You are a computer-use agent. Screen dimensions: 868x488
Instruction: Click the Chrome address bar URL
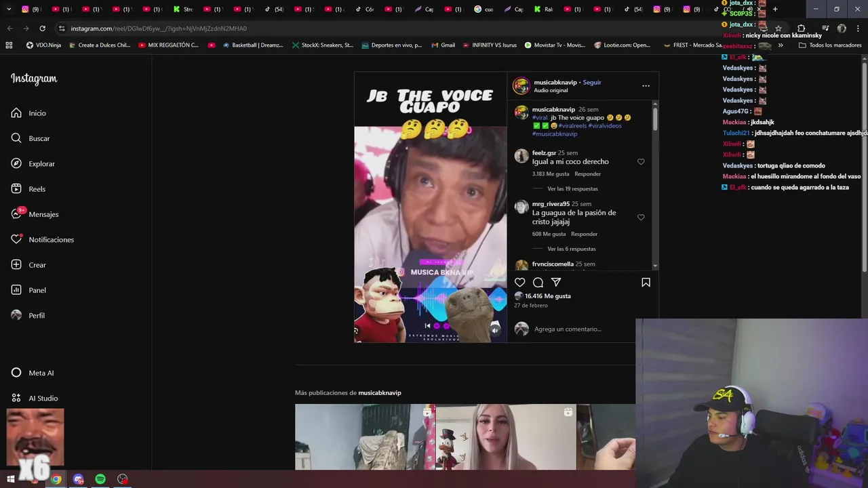(x=159, y=28)
